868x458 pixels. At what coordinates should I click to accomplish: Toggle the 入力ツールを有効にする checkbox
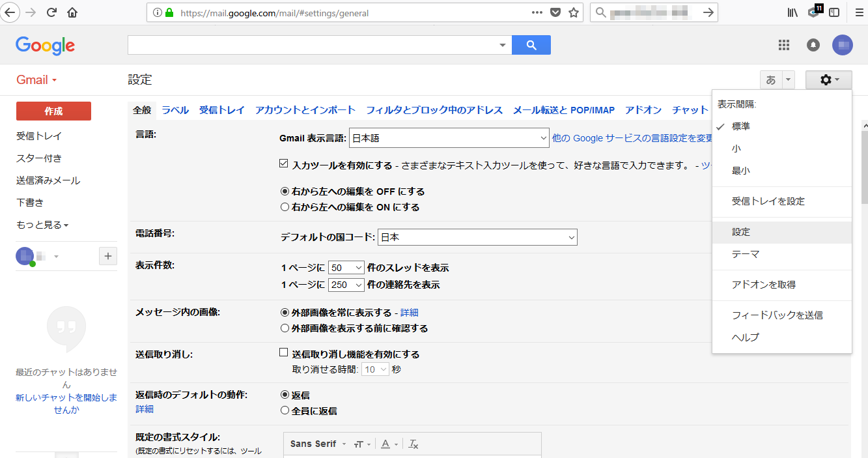coord(284,164)
